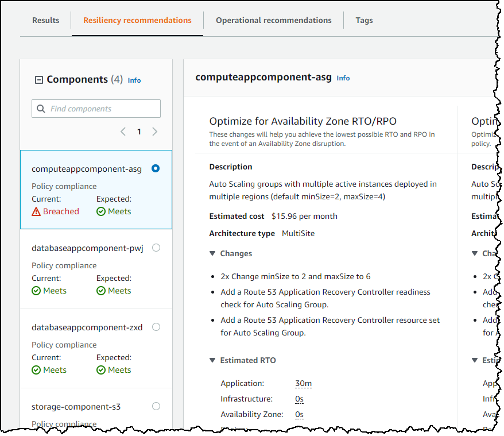Switch to the Tags tab
Viewport: 504px width, 436px height.
tap(364, 20)
